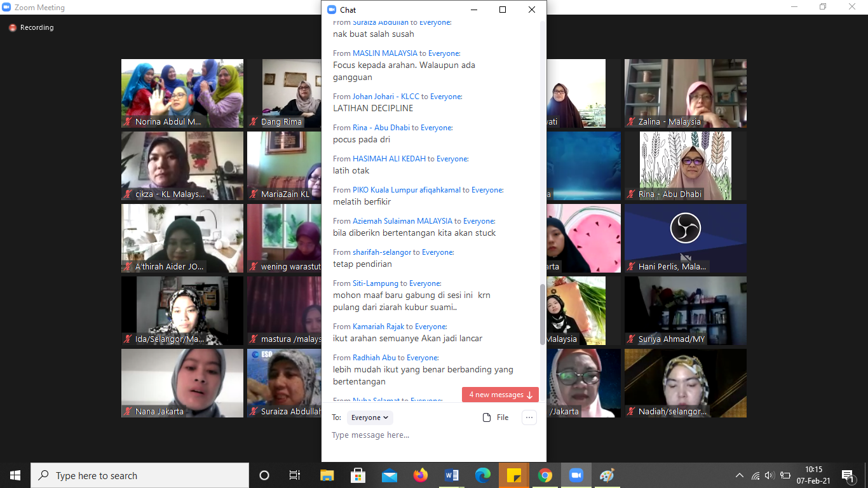Click the sender name 'Johan Johari - KLCC'
This screenshot has height=488, width=868.
pos(386,97)
